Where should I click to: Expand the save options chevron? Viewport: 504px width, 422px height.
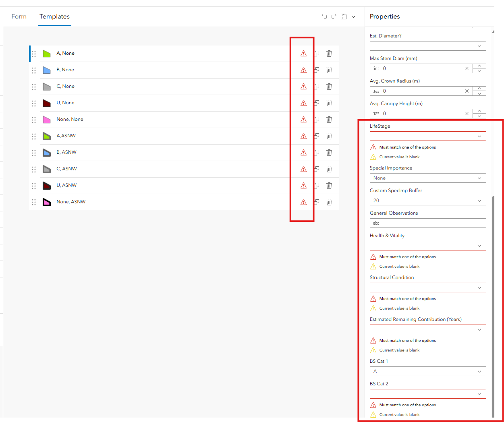tap(353, 17)
